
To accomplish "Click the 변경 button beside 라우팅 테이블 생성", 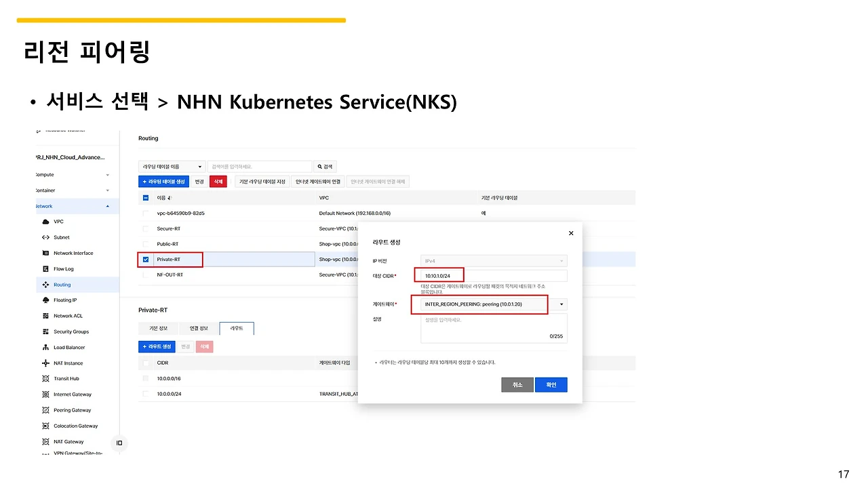I will click(x=199, y=182).
